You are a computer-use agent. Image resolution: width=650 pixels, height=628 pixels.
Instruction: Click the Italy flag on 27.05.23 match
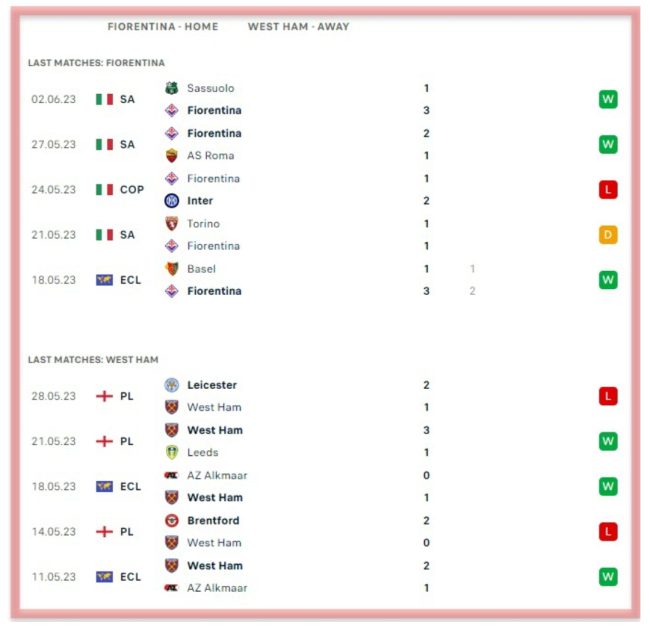click(x=104, y=144)
